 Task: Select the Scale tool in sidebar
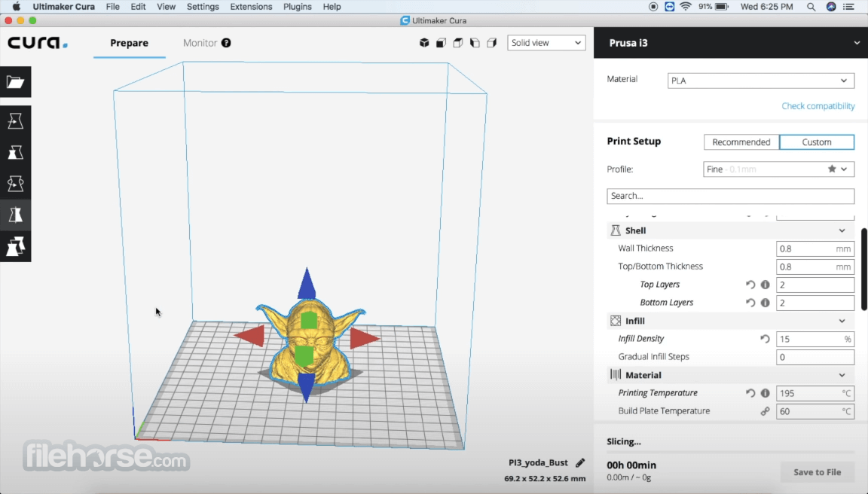click(16, 152)
